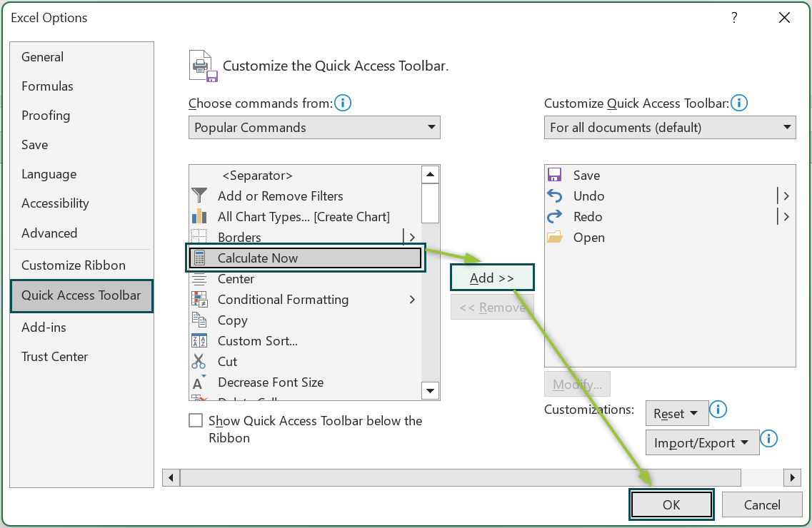812x528 pixels.
Task: Confirm with the OK button
Action: [x=671, y=504]
